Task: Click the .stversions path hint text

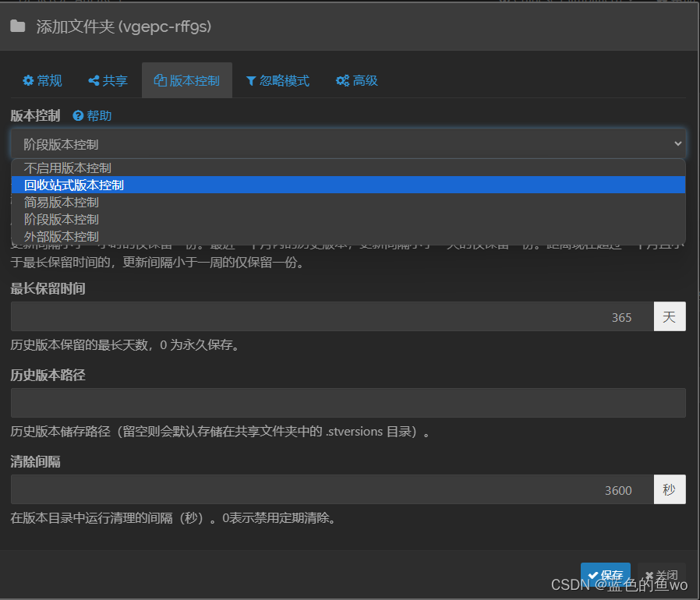Action: [x=220, y=432]
